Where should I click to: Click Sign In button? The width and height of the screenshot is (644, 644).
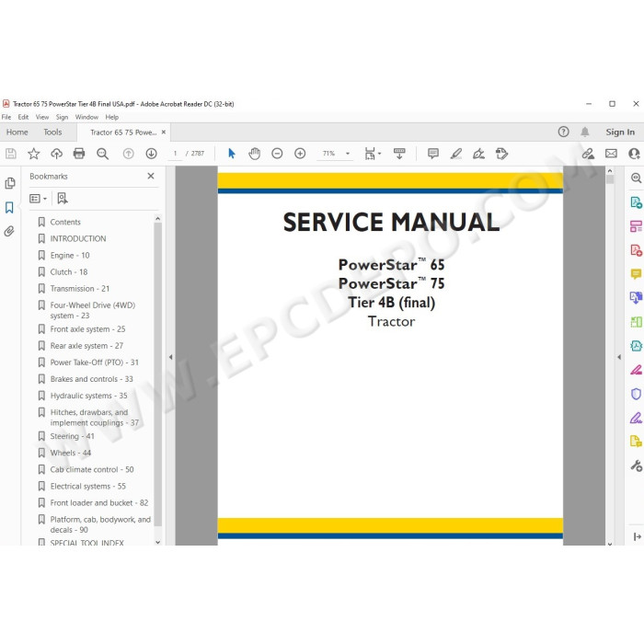(x=620, y=132)
